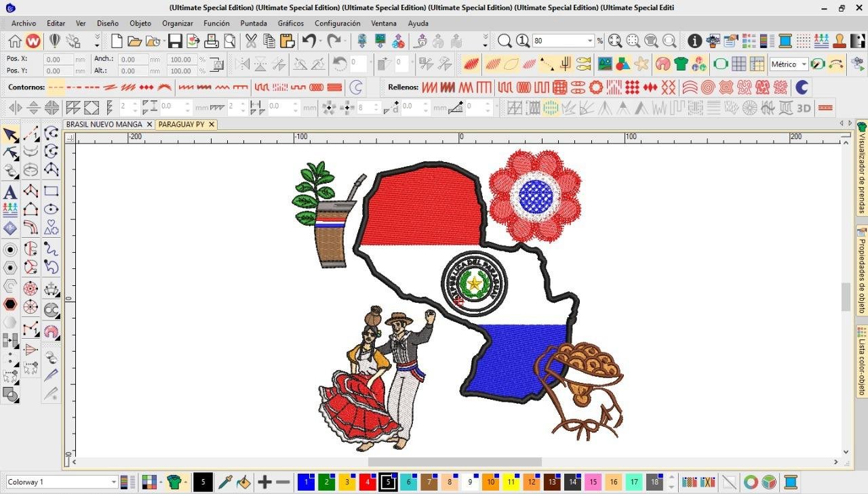Viewport: 868px width, 494px height.
Task: Toggle the show grid icon
Action: pyautogui.click(x=738, y=64)
